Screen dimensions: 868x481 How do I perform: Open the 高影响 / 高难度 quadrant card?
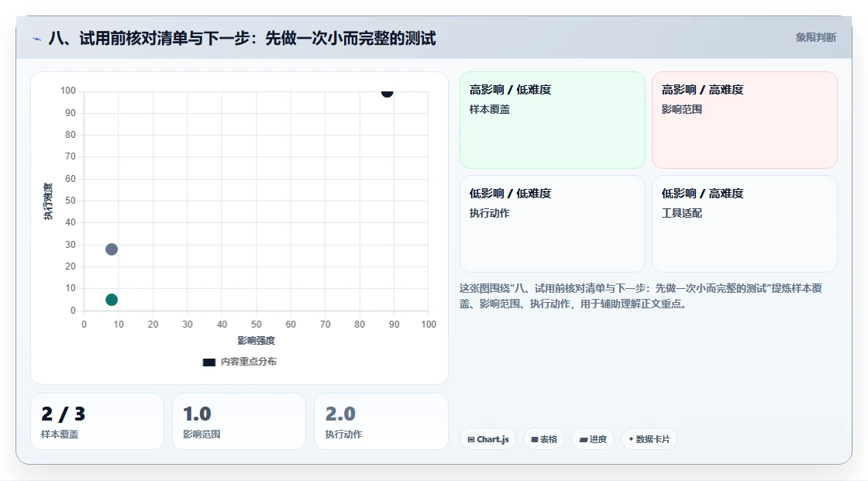click(745, 120)
